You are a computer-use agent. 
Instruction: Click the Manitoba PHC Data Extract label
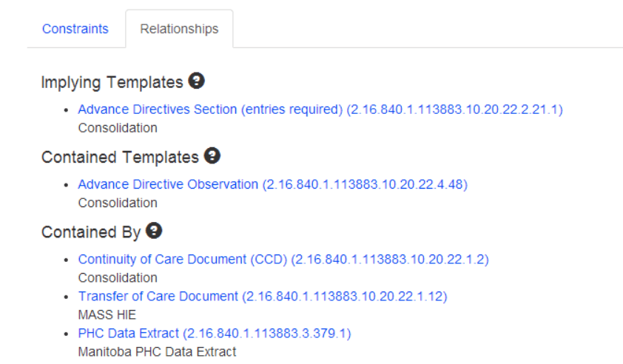157,351
